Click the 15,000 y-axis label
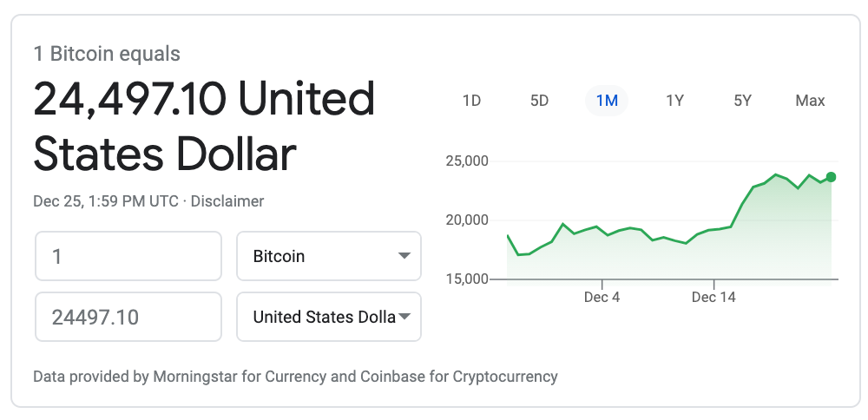 pyautogui.click(x=466, y=279)
